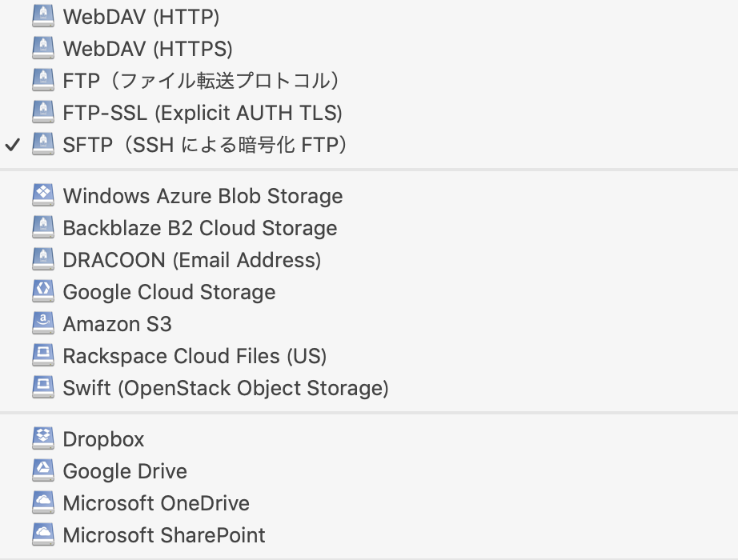Click the Windows Azure Blob Storage icon
This screenshot has height=560, width=738.
[x=42, y=196]
